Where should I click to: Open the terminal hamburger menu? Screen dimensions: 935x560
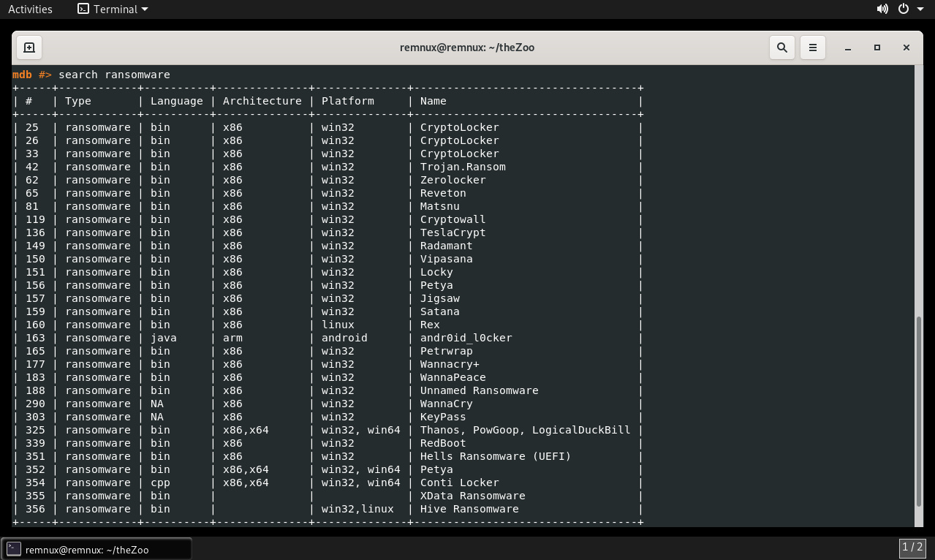point(812,48)
